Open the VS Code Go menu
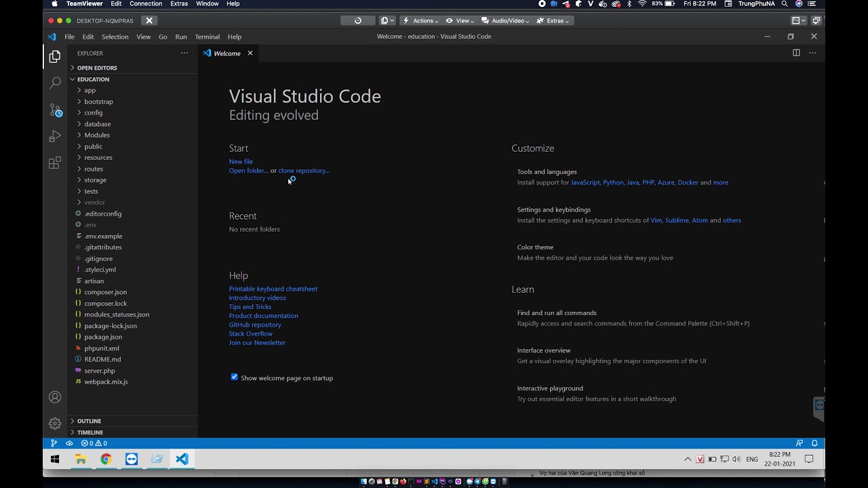868x488 pixels. pos(163,37)
